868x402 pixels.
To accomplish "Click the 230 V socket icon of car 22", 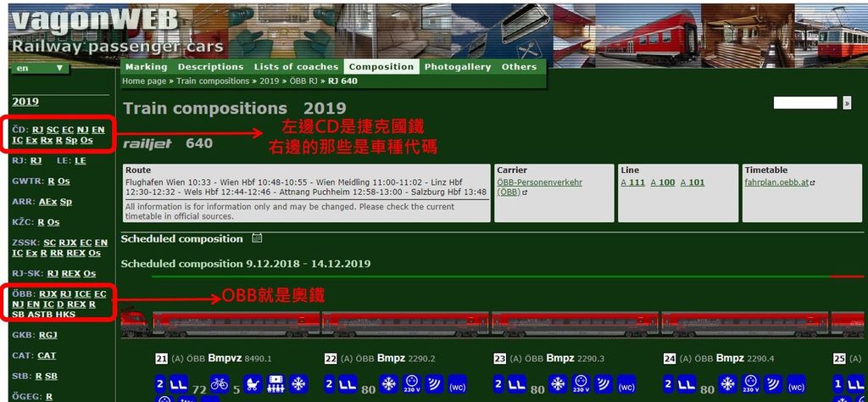I will pos(411,383).
